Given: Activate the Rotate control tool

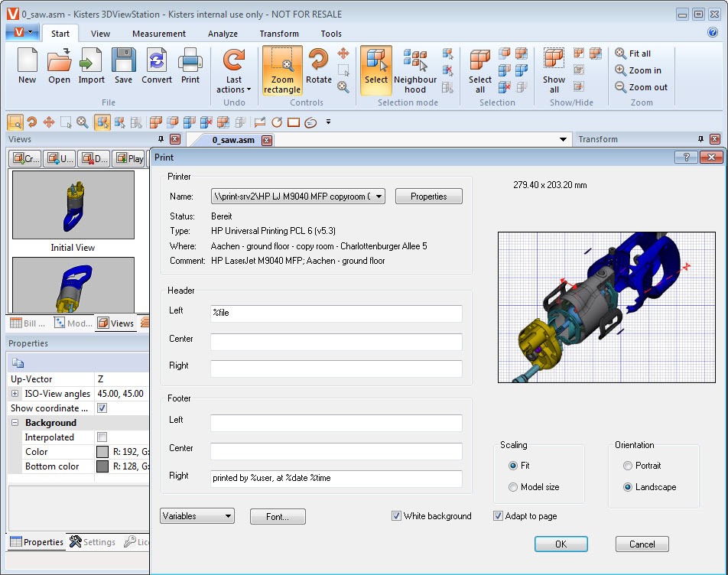Looking at the screenshot, I should [x=318, y=67].
